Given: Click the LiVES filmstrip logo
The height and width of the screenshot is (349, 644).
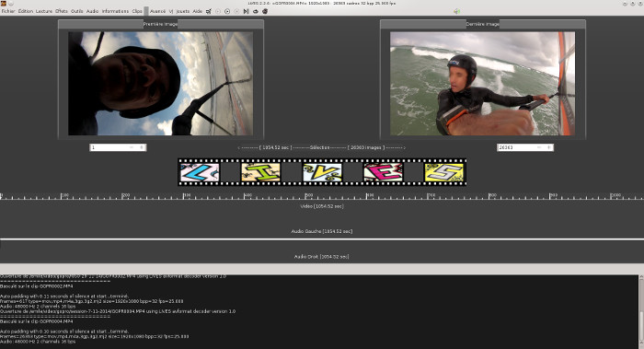Looking at the screenshot, I should click(x=322, y=172).
